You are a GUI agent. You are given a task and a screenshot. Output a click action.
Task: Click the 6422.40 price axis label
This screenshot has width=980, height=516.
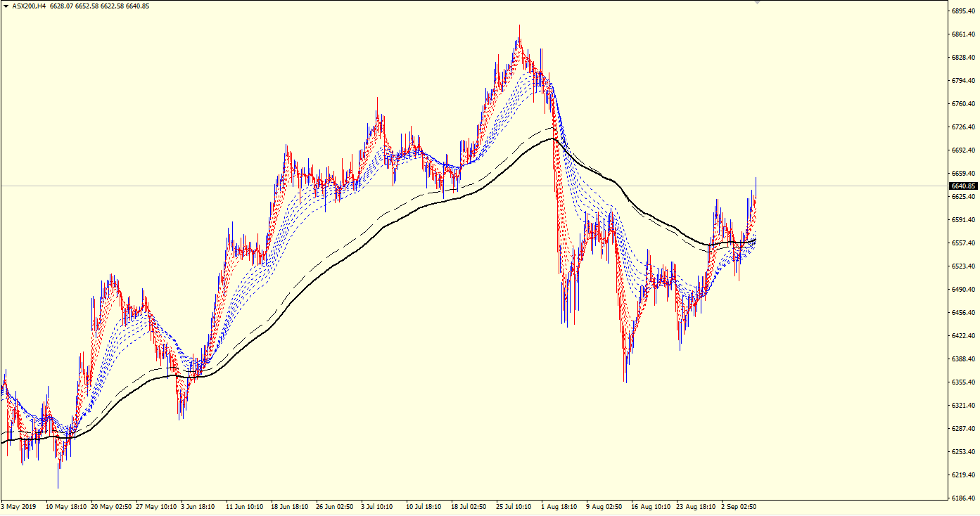(x=962, y=336)
